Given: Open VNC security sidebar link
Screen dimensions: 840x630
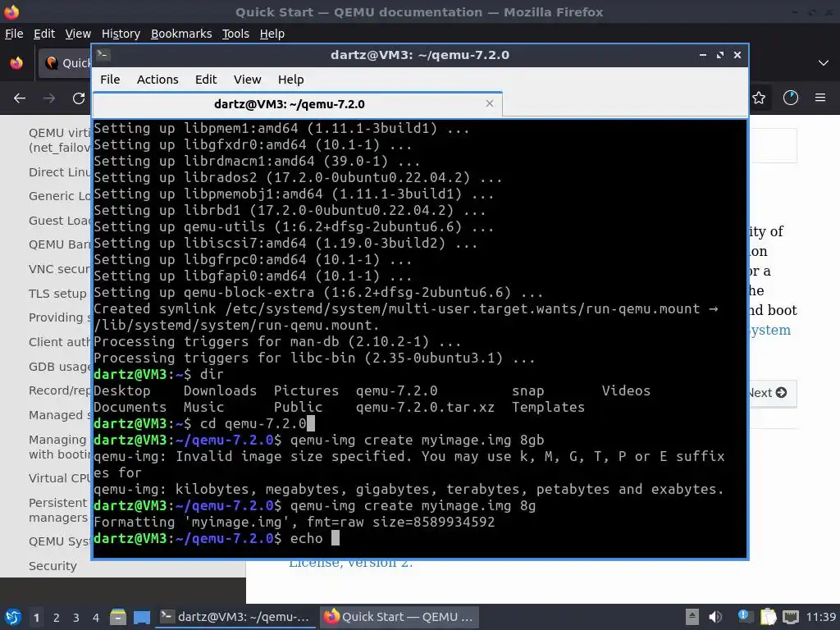Looking at the screenshot, I should coord(59,269).
